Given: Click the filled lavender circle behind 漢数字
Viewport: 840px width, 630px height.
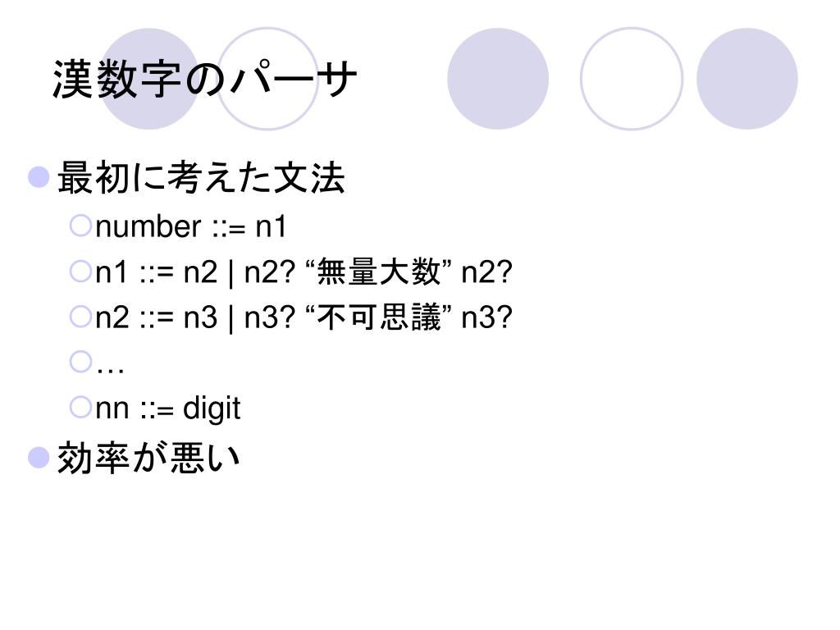Looking at the screenshot, I should pos(149,79).
